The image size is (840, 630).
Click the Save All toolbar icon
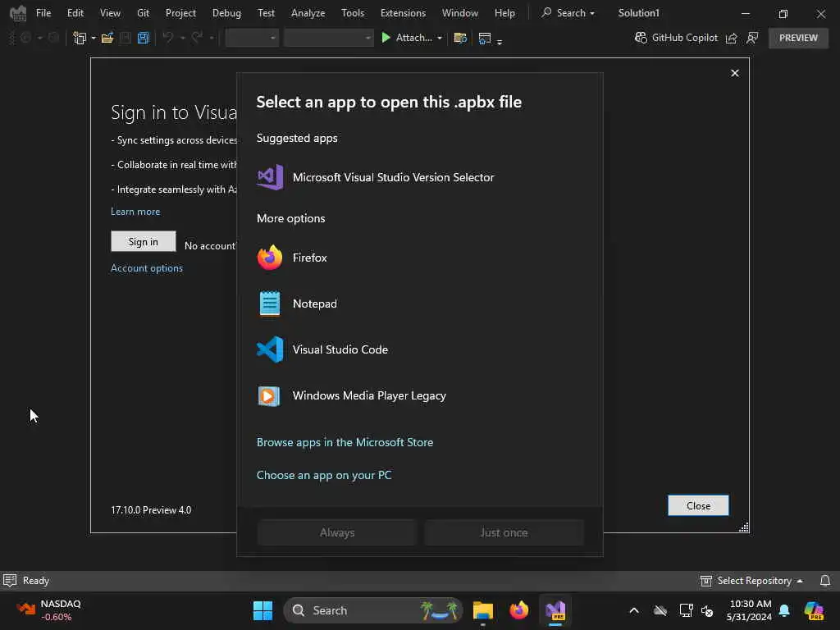[x=143, y=38]
